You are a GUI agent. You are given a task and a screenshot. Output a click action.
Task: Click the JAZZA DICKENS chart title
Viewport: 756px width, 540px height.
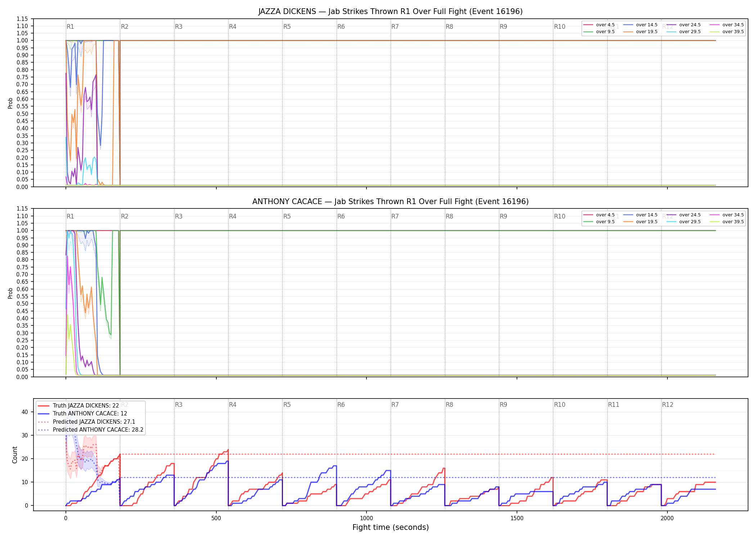pyautogui.click(x=391, y=12)
